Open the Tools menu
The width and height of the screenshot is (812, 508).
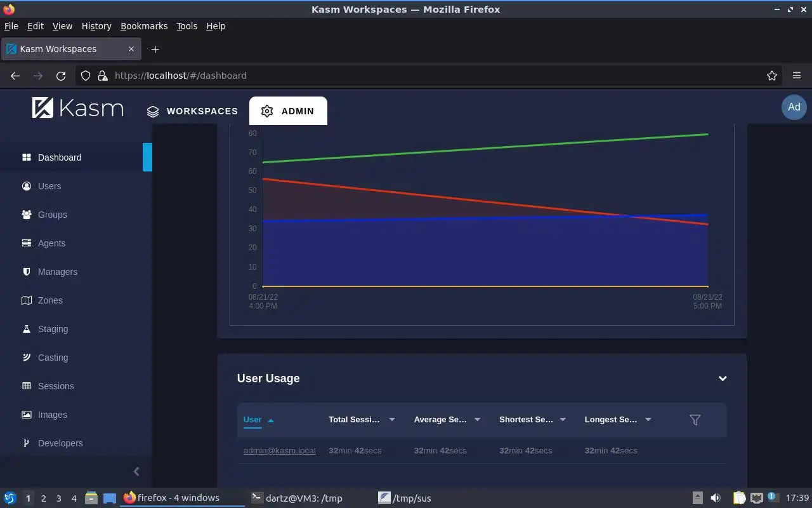187,26
